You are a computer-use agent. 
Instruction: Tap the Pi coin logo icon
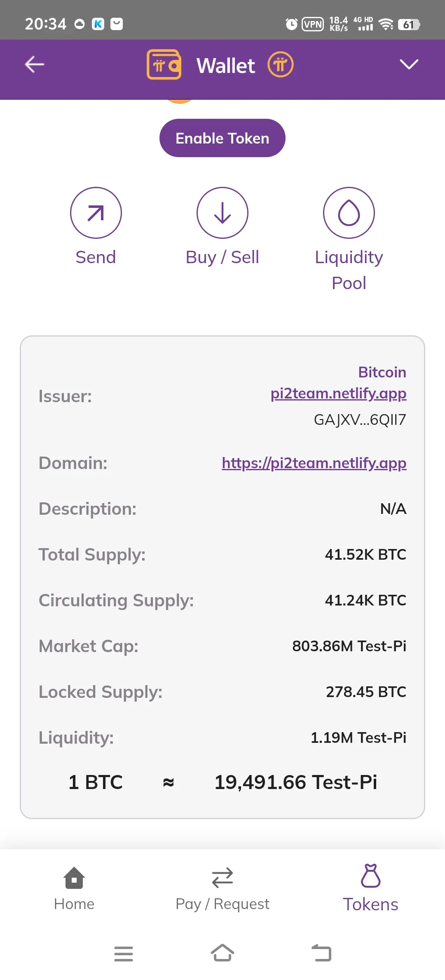click(281, 65)
